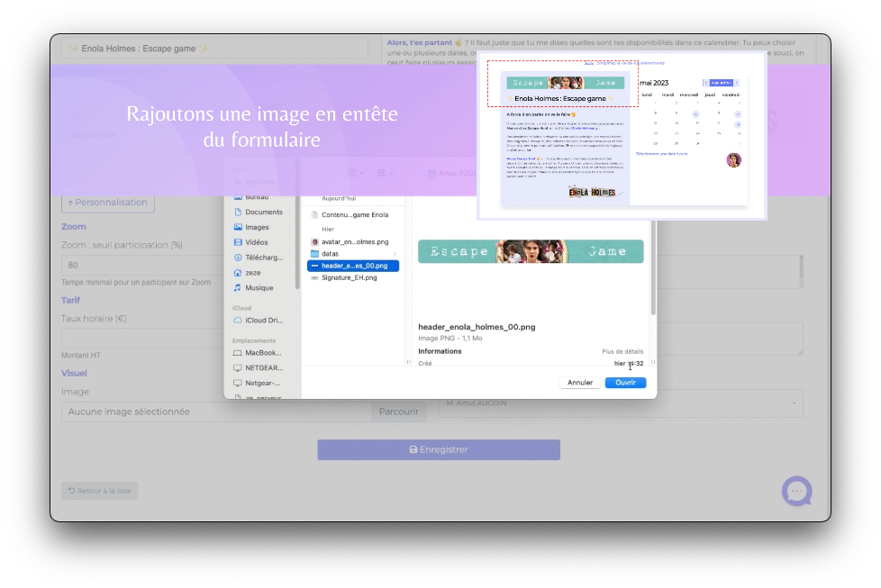Screen dimensions: 881x588
Task: Select Musique in the file dialog sidebar
Action: click(x=259, y=288)
